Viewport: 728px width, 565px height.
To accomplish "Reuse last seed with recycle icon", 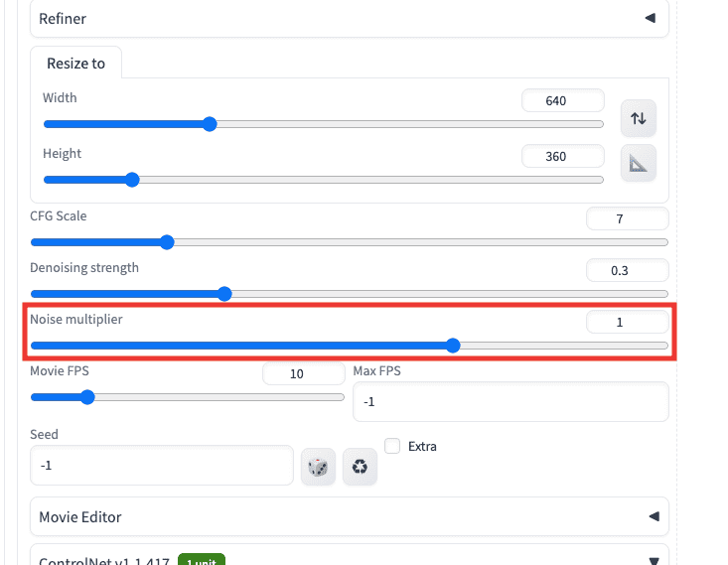I will tap(360, 467).
